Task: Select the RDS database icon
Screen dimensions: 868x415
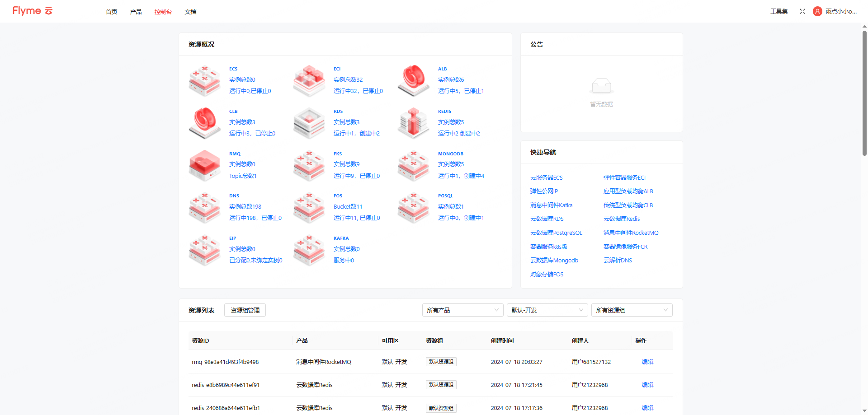Action: coord(309,123)
